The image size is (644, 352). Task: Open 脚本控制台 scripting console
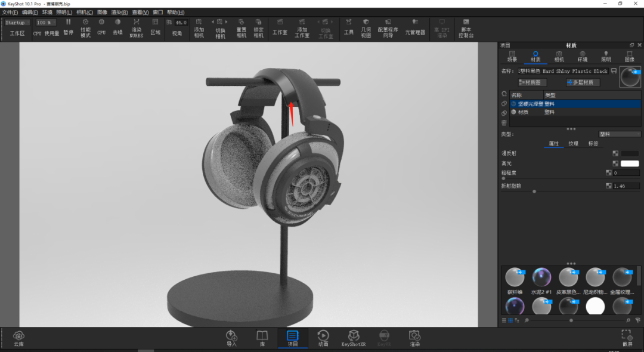point(466,28)
